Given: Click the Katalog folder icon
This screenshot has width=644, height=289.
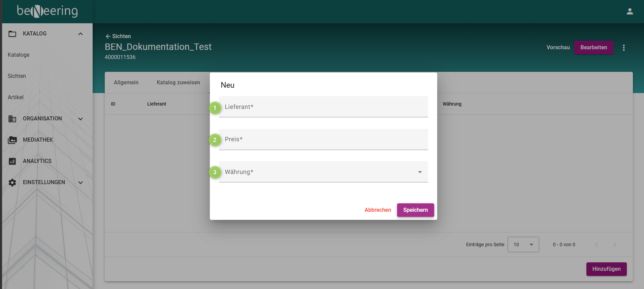Looking at the screenshot, I should tap(12, 34).
